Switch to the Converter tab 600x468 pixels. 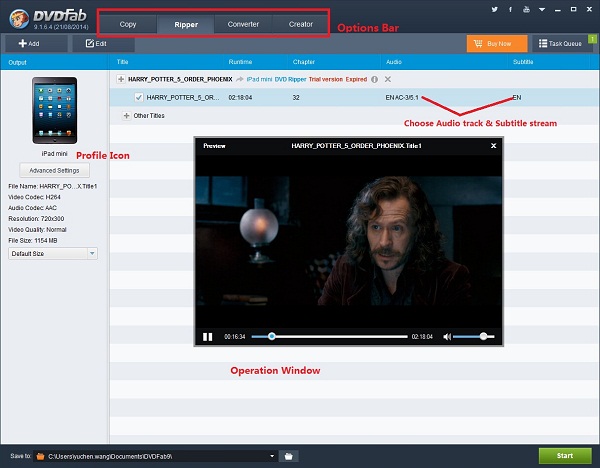[243, 24]
